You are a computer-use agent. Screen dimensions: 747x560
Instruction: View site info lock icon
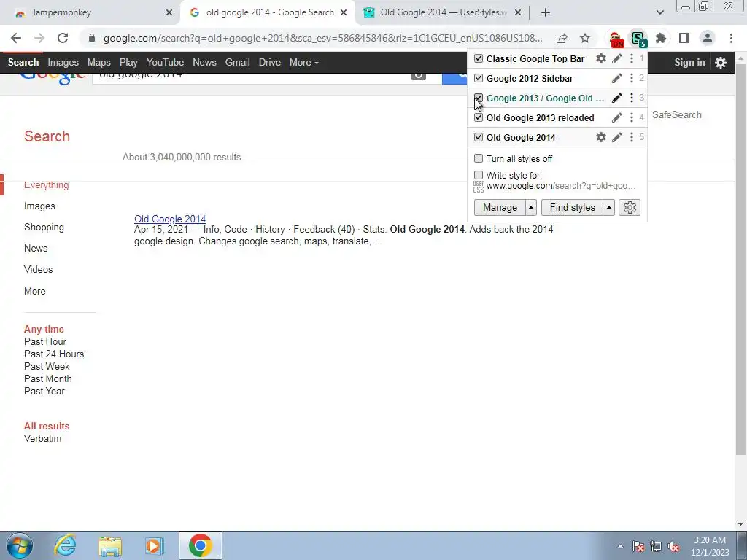(x=92, y=38)
